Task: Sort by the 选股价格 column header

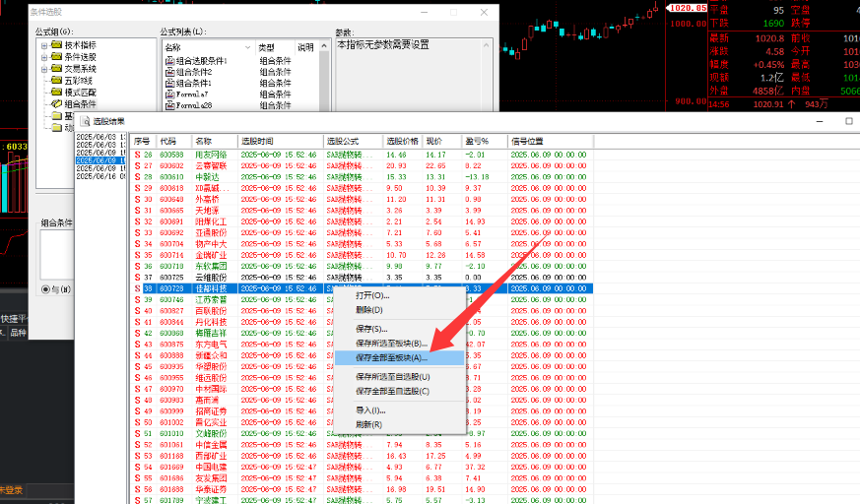Action: point(402,141)
